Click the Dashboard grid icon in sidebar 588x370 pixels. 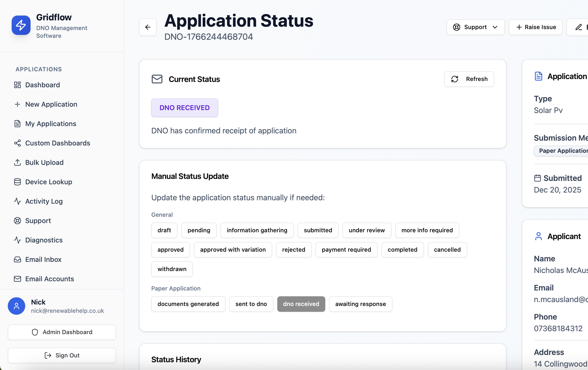pos(17,85)
